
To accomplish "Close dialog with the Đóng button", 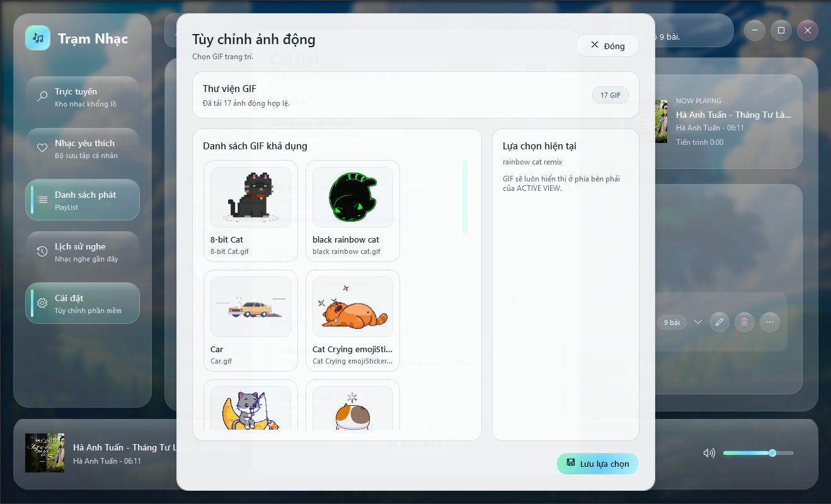I will (608, 45).
